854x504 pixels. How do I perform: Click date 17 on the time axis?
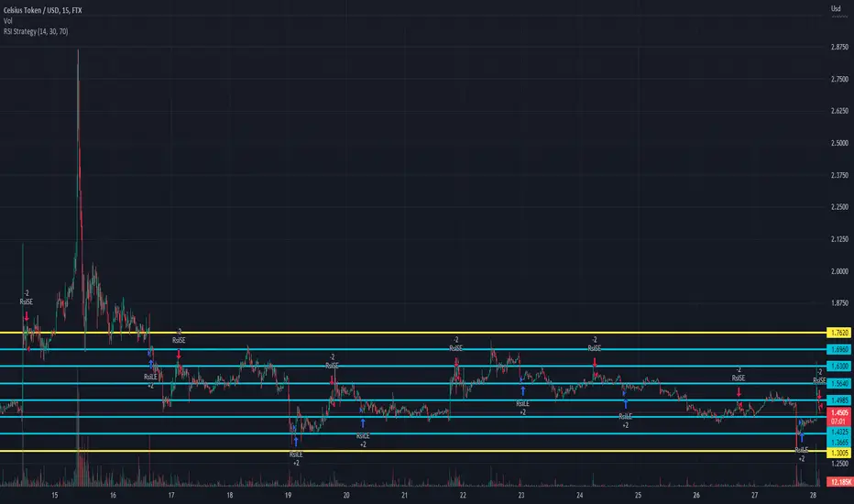click(x=171, y=495)
